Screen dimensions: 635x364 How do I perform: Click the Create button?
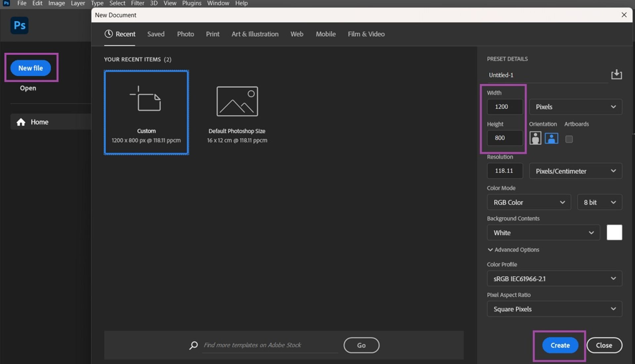[560, 345]
